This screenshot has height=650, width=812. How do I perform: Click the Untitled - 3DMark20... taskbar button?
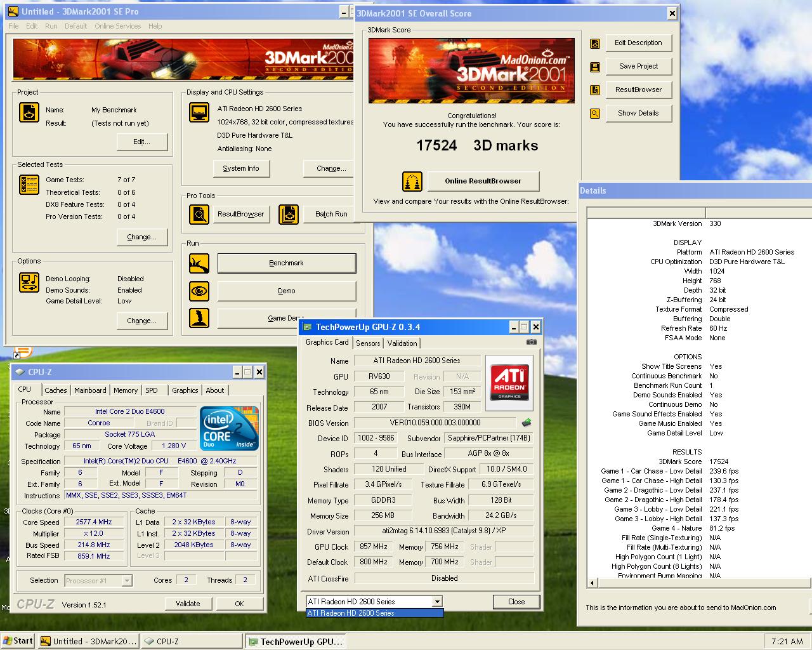click(88, 641)
